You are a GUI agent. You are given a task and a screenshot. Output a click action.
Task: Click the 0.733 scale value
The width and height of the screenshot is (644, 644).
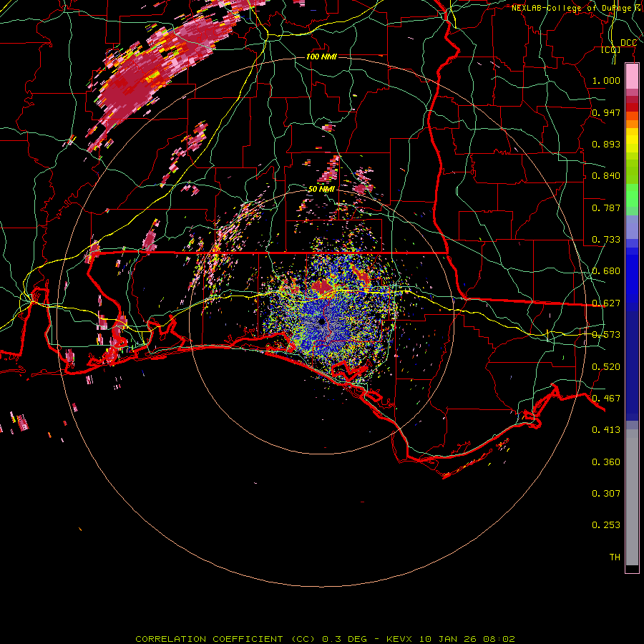click(x=606, y=240)
